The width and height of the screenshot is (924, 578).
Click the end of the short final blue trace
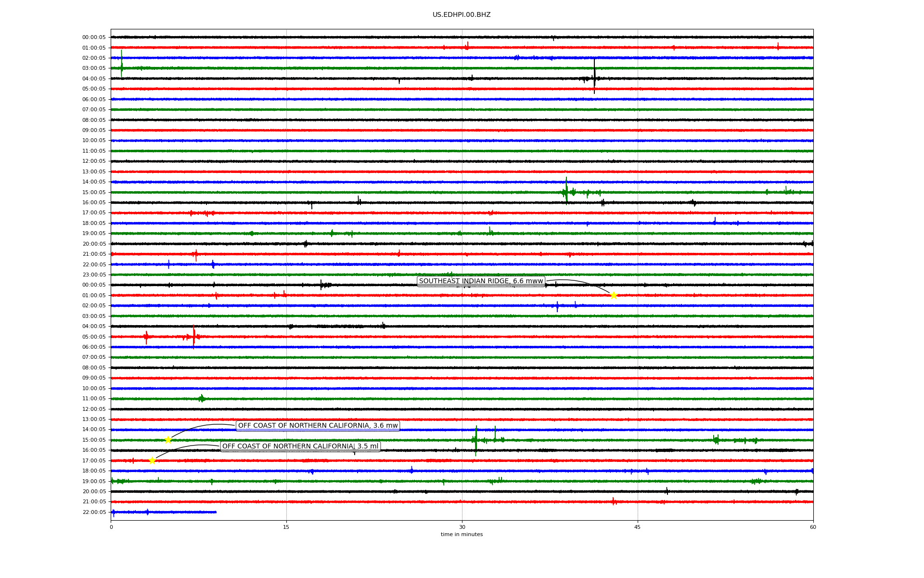coord(216,512)
